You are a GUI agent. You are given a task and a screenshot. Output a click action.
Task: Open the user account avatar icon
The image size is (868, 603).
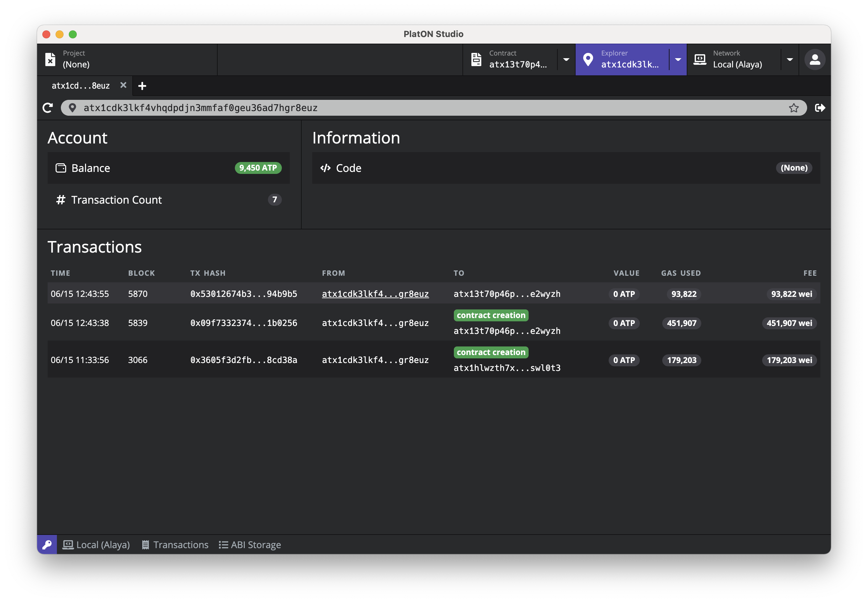click(815, 60)
